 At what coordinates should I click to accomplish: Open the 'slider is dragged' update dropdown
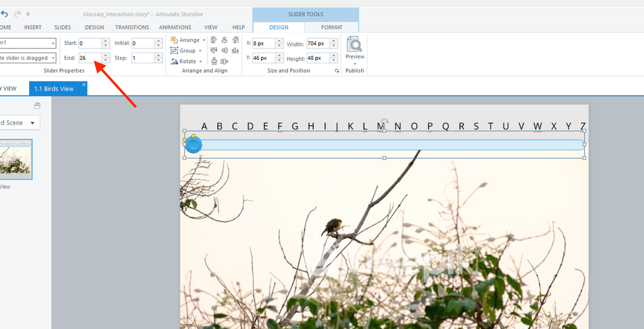pos(53,58)
